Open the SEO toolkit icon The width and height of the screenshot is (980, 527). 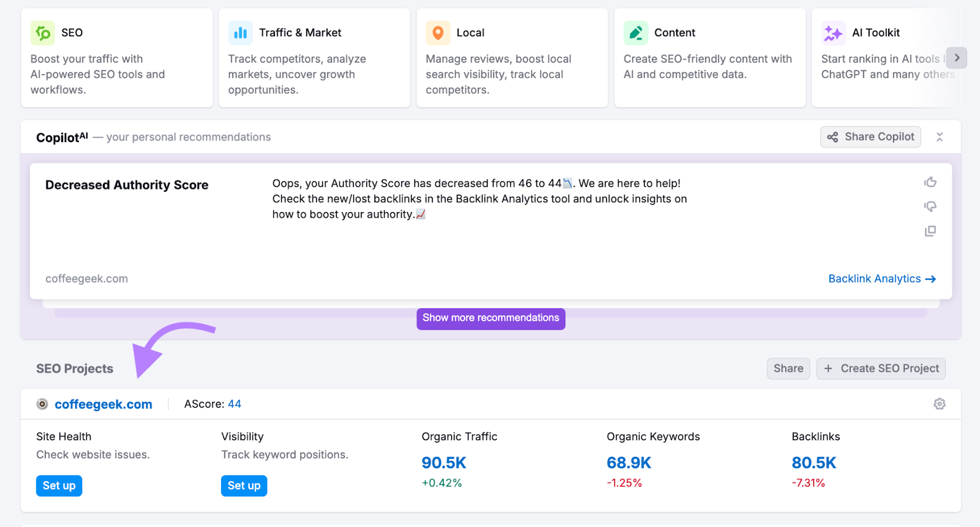(x=43, y=33)
